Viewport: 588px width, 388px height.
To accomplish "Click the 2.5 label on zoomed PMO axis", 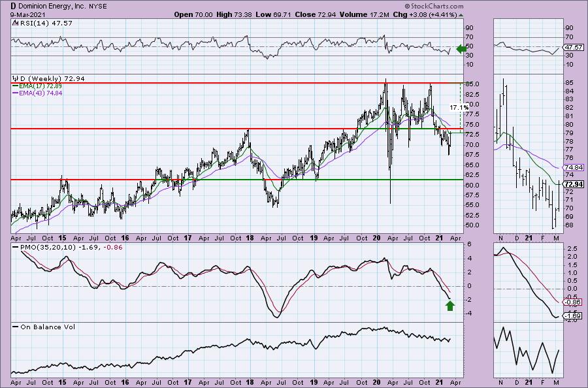I will pos(572,249).
